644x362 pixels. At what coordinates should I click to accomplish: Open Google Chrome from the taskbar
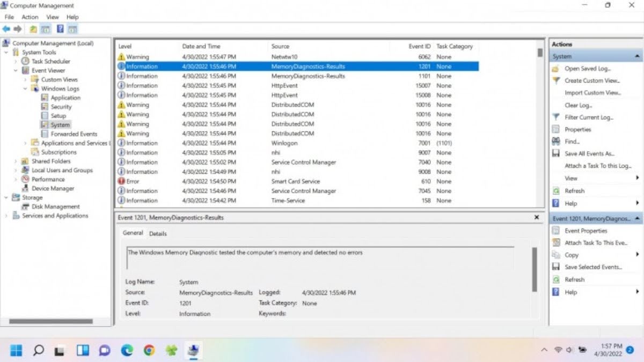149,351
